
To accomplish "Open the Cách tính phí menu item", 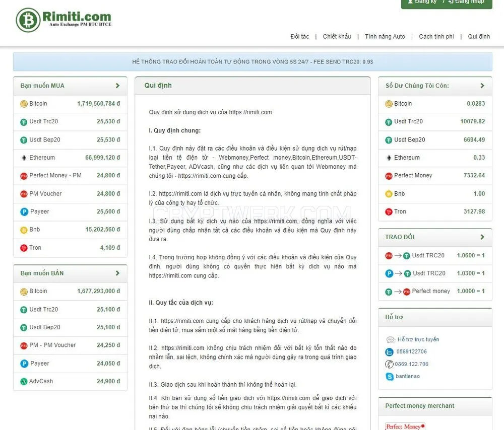I will 436,37.
